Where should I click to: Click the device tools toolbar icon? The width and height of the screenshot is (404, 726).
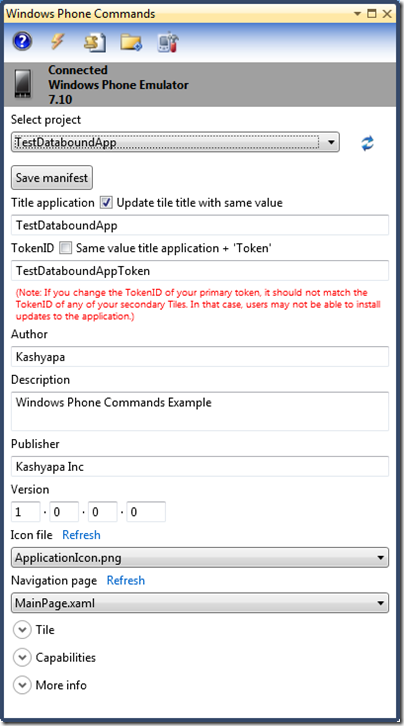(168, 42)
